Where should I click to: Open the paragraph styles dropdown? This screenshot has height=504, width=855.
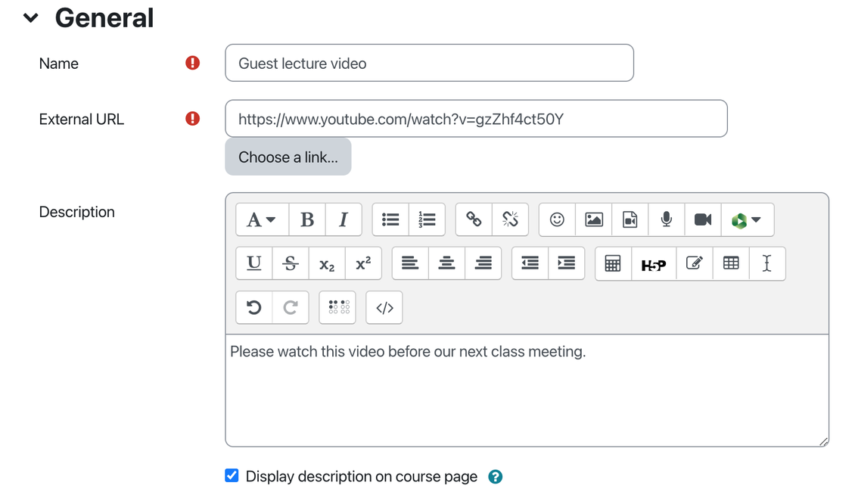pos(262,219)
